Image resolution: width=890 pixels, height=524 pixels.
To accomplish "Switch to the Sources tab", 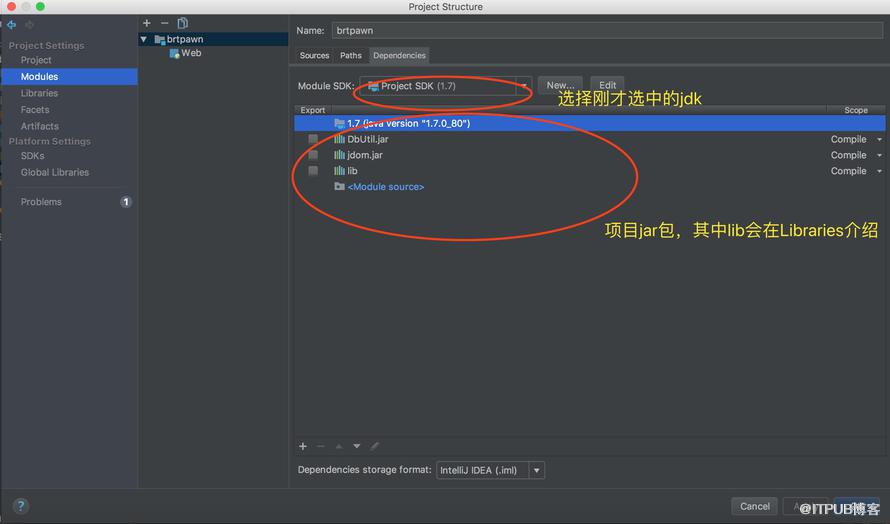I will [314, 56].
